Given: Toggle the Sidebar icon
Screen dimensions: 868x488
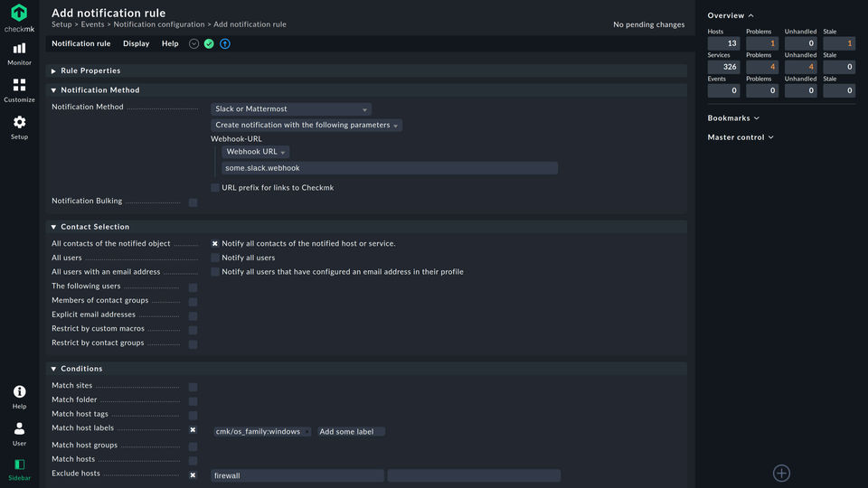Looking at the screenshot, I should 19,469.
